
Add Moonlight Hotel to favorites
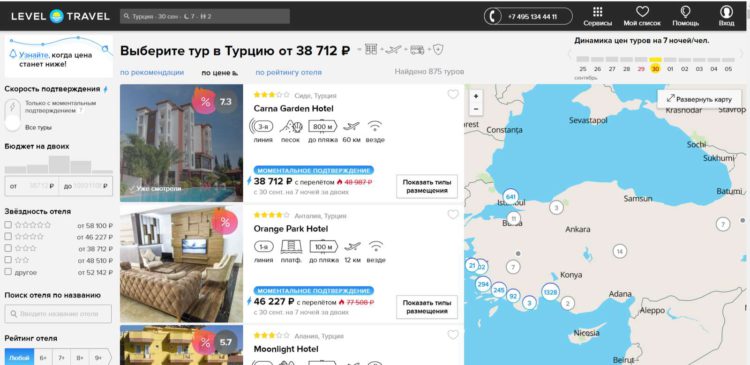pos(452,335)
